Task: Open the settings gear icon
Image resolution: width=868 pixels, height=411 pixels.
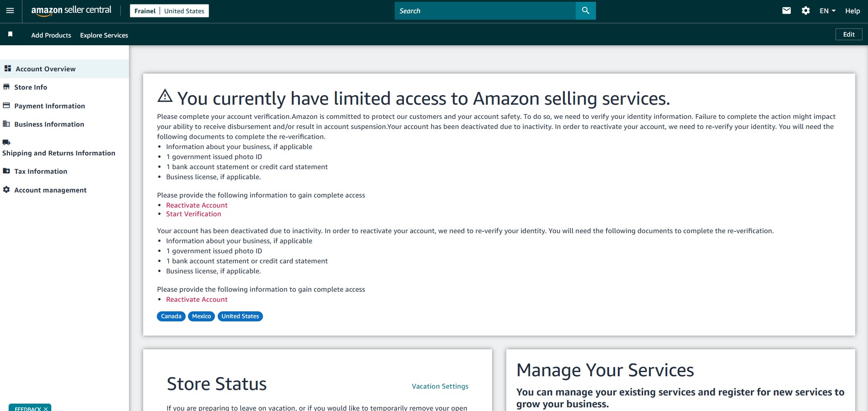Action: (806, 11)
